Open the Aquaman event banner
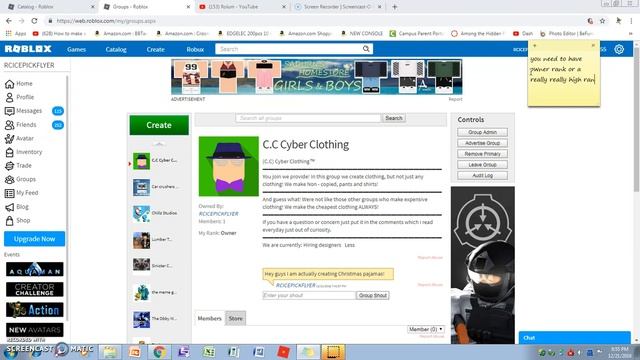The image size is (640, 360). (35, 269)
